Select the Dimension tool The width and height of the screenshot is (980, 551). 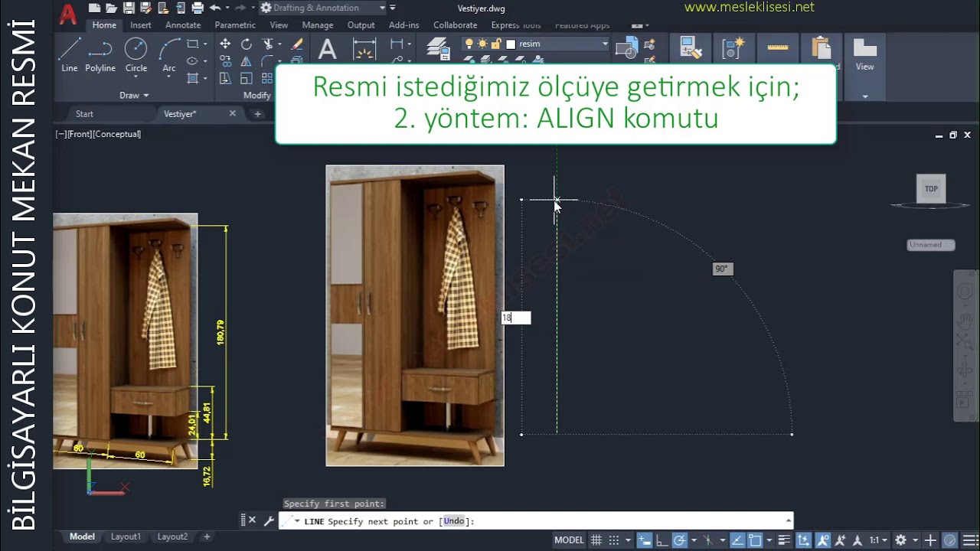[x=364, y=50]
